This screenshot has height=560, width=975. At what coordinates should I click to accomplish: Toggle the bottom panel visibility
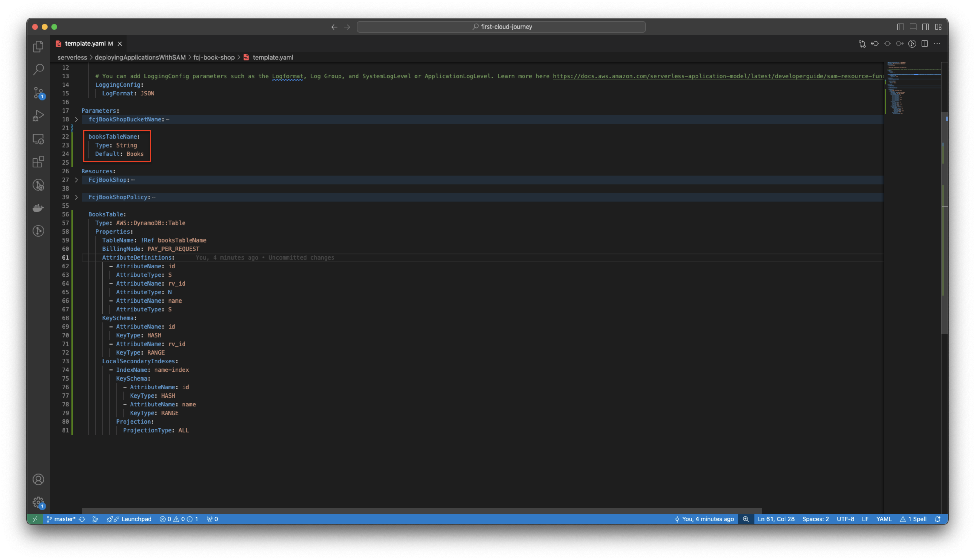pyautogui.click(x=914, y=27)
